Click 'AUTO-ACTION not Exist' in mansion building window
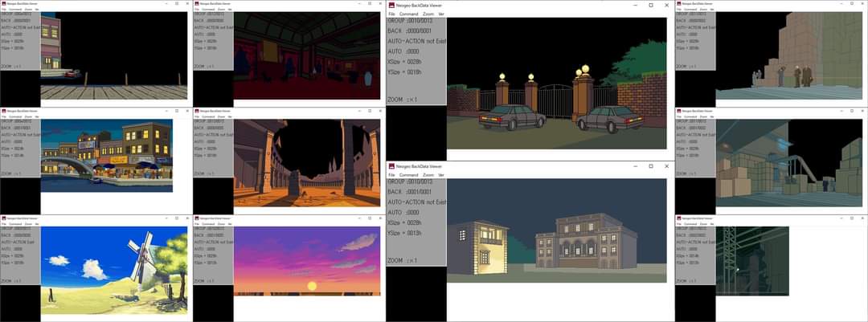The image size is (868, 322). pyautogui.click(x=417, y=202)
